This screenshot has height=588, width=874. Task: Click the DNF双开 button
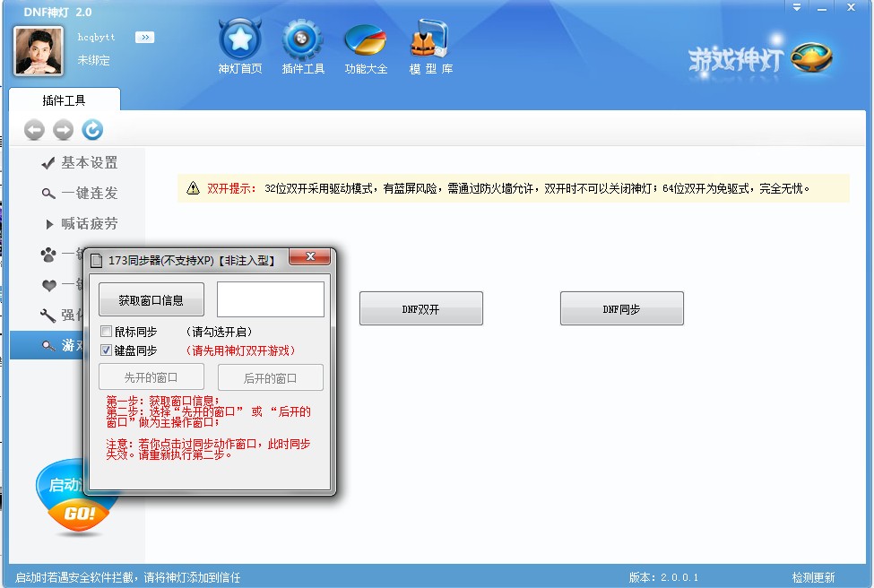pos(420,308)
